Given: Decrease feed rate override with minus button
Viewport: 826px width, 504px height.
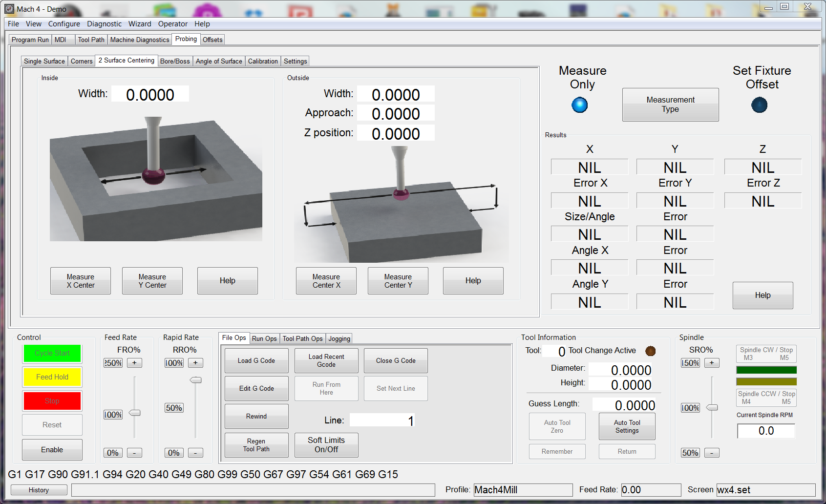Looking at the screenshot, I should (134, 453).
